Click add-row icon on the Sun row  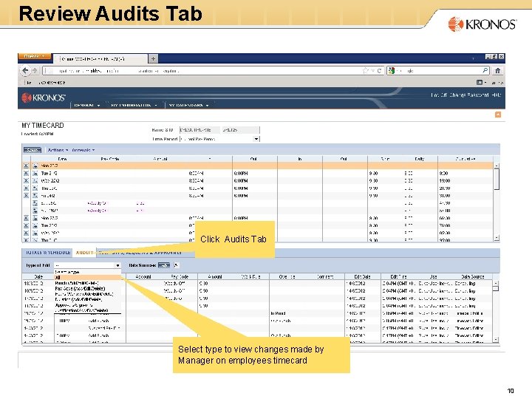coord(35,211)
